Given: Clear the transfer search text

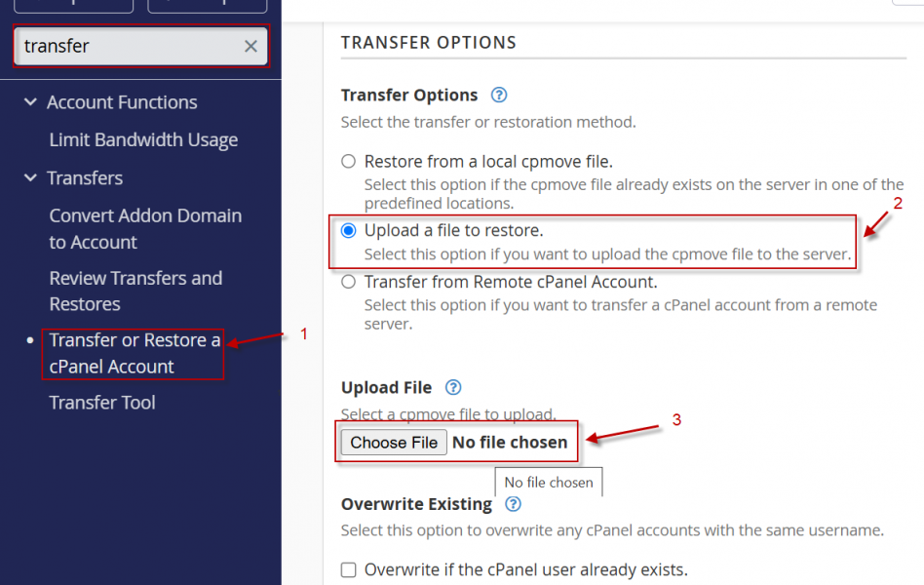Looking at the screenshot, I should point(250,46).
